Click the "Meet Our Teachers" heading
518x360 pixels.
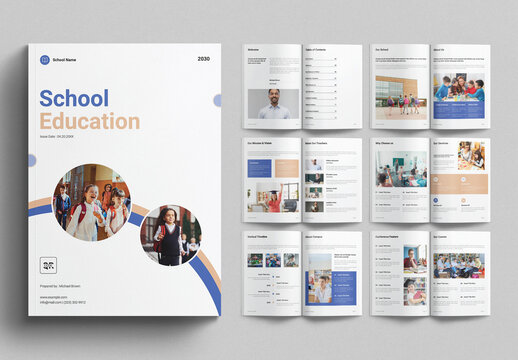click(x=316, y=143)
